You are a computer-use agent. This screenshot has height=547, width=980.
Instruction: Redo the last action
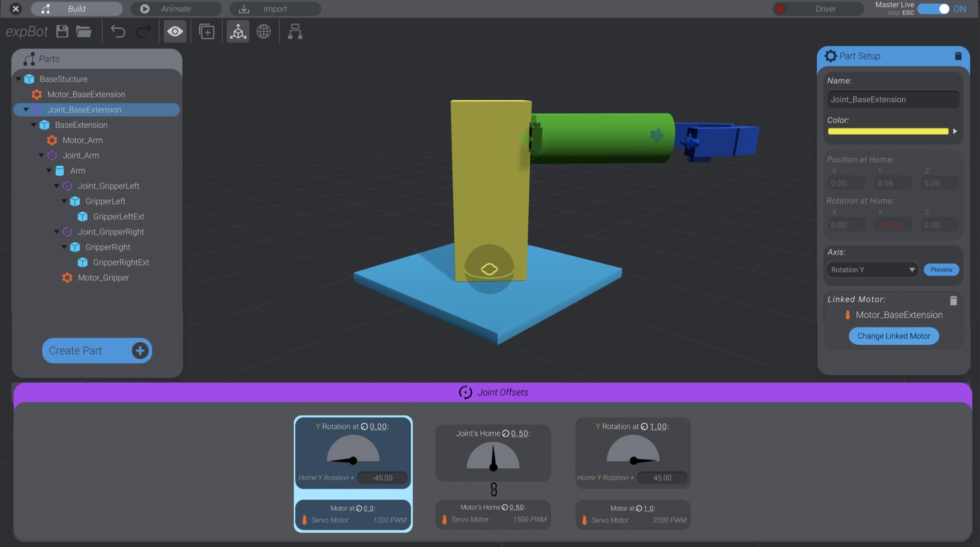[x=143, y=31]
